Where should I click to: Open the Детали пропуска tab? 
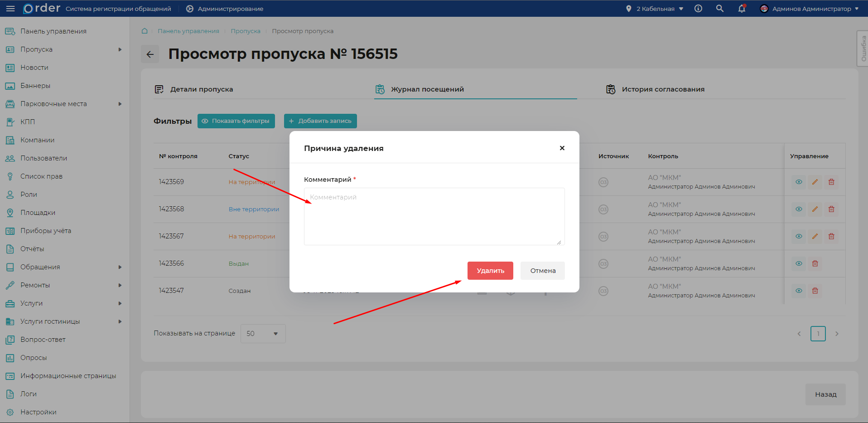pyautogui.click(x=201, y=89)
